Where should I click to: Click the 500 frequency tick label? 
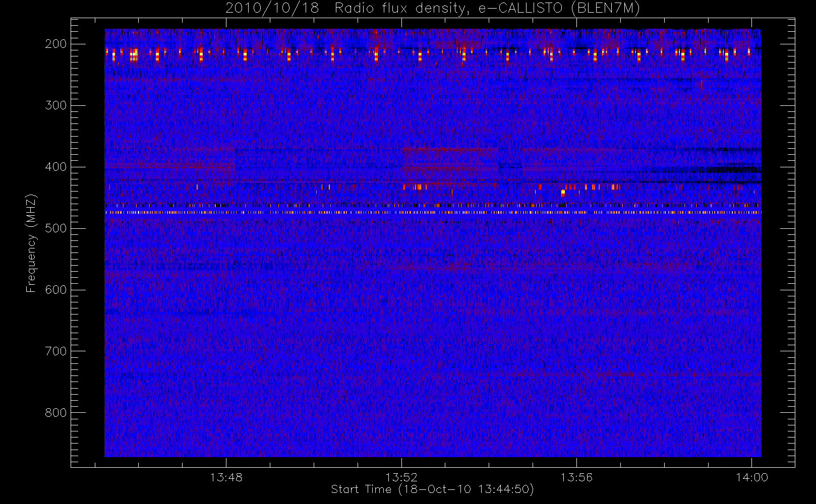(x=56, y=228)
